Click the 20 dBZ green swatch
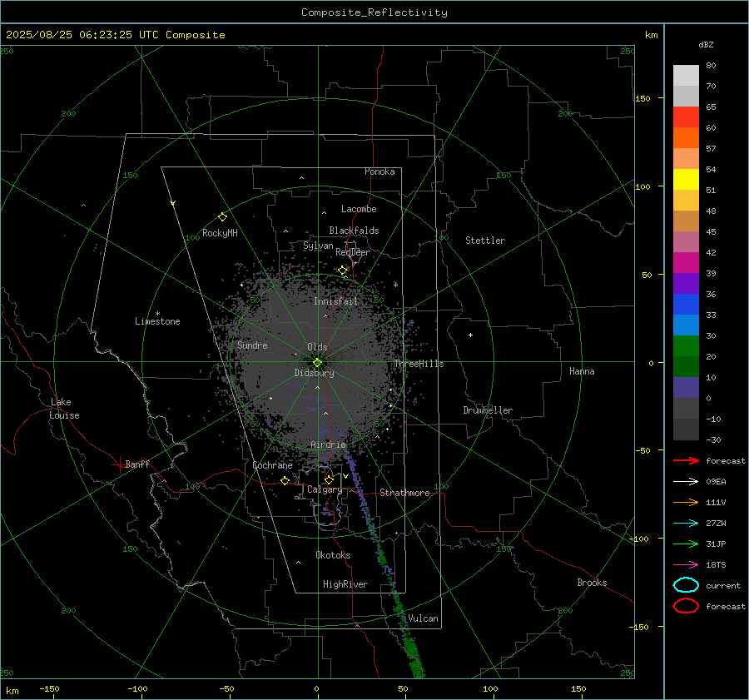Viewport: 749px width, 700px height. 686,346
